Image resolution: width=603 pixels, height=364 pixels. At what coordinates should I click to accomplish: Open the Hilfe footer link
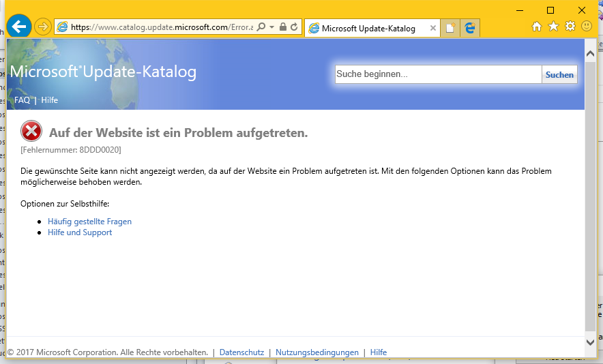click(x=379, y=352)
